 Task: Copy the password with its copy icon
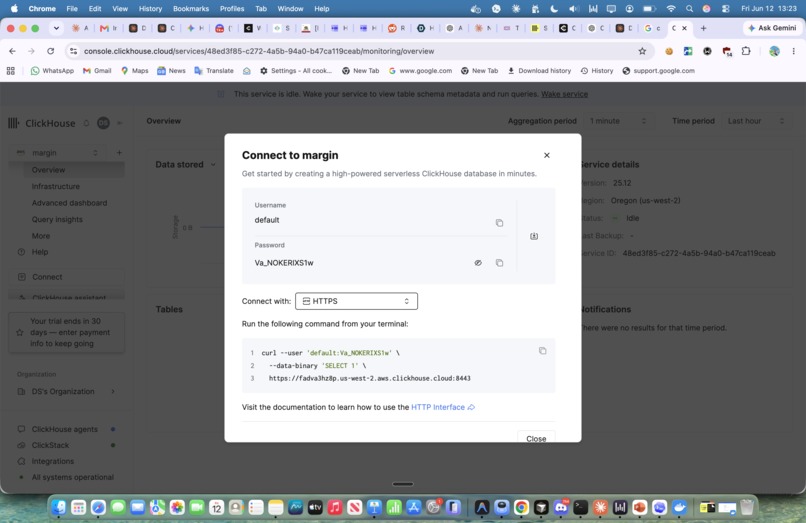[x=499, y=263]
